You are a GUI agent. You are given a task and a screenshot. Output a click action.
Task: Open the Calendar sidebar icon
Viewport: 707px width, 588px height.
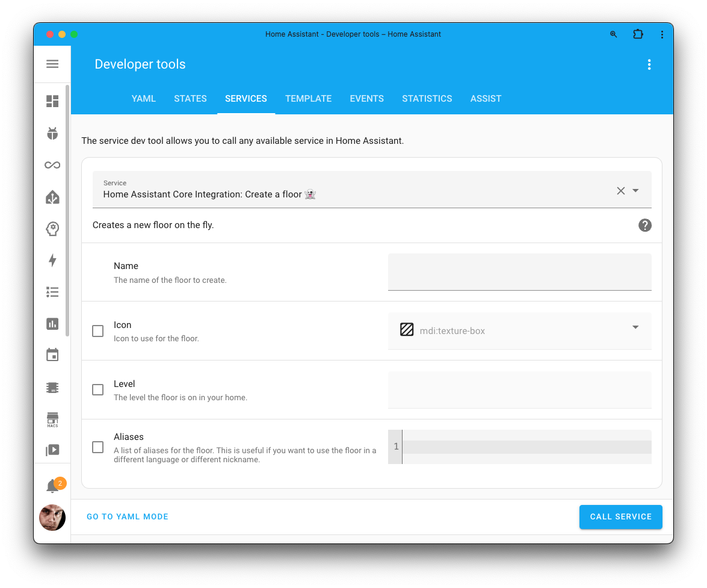52,355
